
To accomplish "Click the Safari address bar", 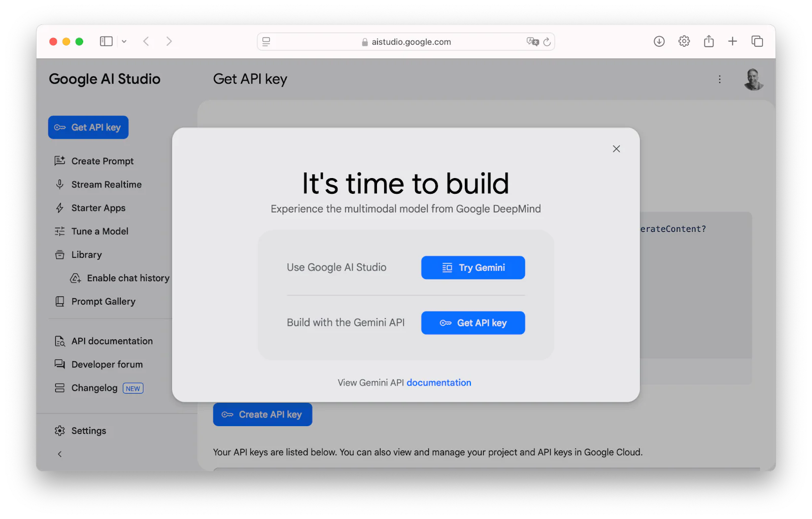I will [405, 42].
